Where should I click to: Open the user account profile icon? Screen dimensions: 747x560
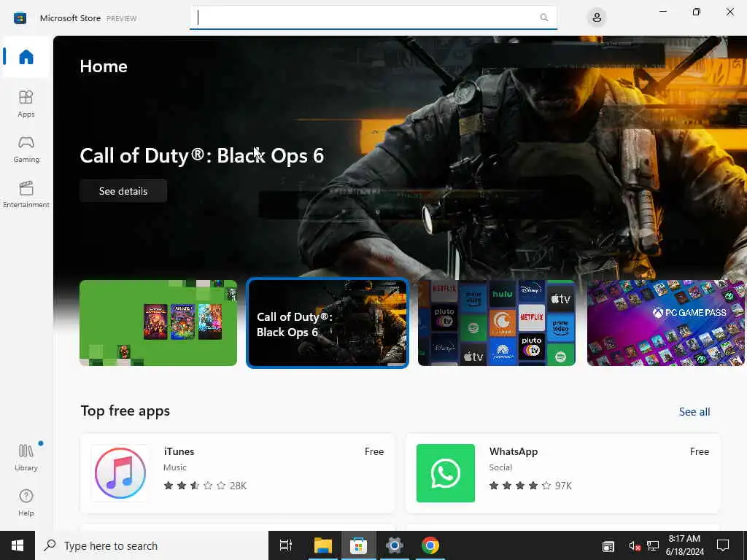pos(597,18)
